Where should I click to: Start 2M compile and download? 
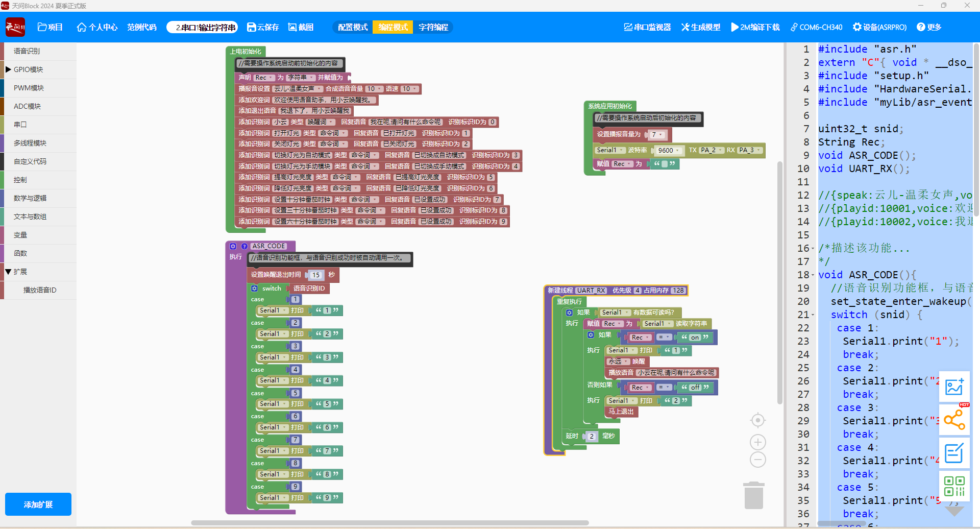tap(755, 27)
